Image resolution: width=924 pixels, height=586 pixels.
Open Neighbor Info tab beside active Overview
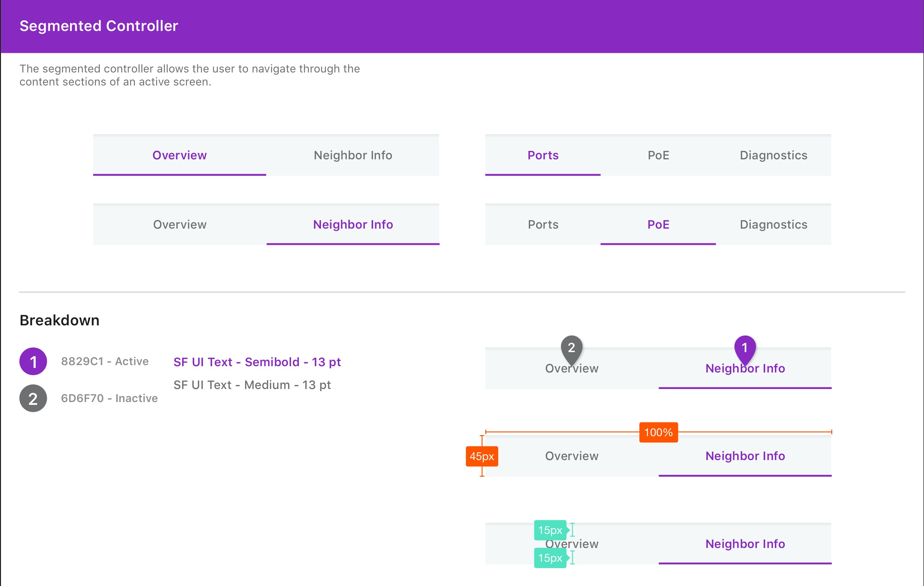pyautogui.click(x=353, y=155)
